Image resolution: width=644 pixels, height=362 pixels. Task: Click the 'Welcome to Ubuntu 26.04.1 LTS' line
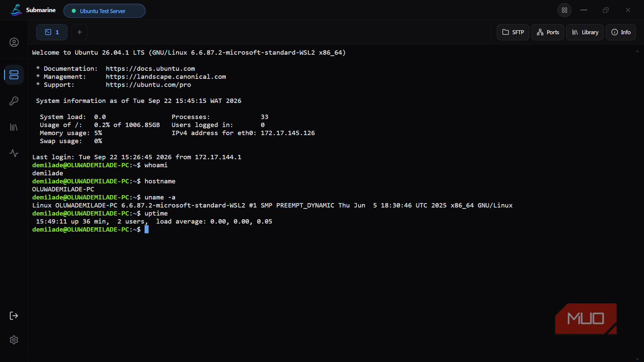pos(189,53)
